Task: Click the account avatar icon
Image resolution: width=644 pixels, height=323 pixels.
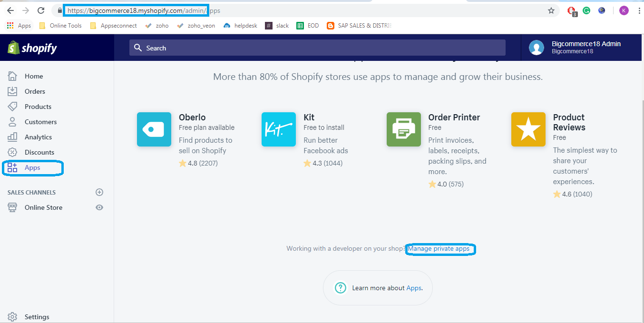Action: coord(537,48)
